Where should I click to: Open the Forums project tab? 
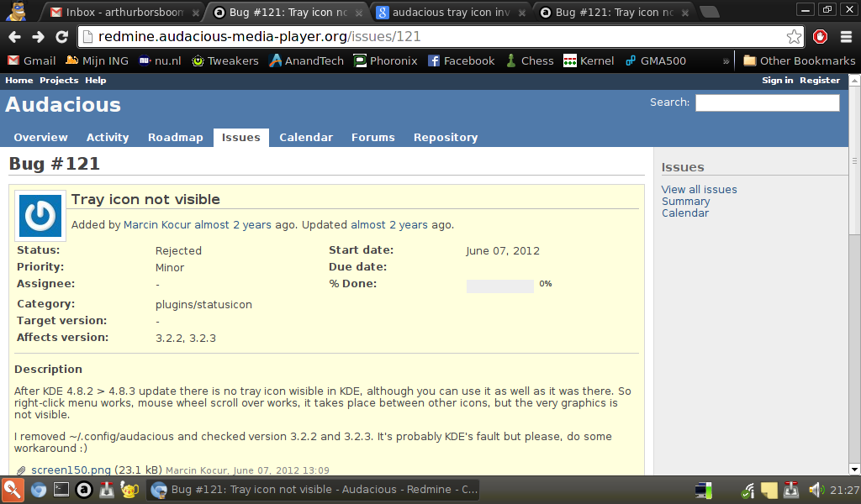(x=372, y=138)
